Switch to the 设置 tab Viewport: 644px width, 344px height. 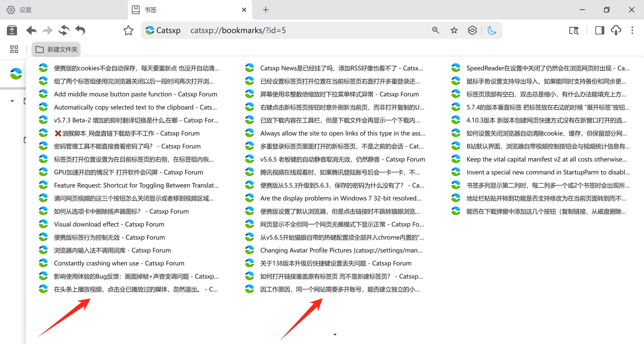(64, 10)
